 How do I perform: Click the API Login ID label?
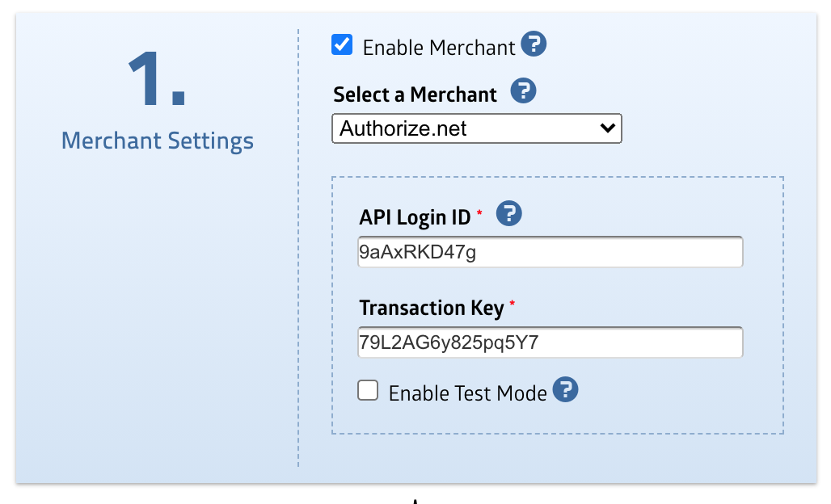(x=415, y=217)
